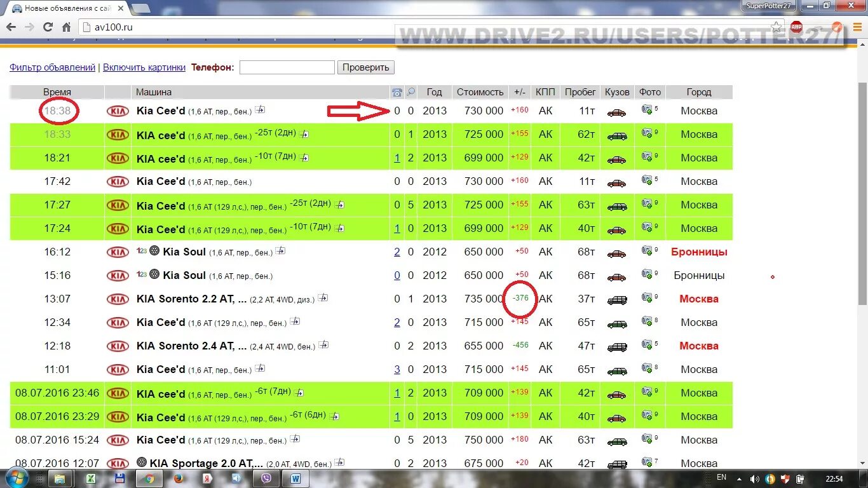Screen dimensions: 868x488
Task: Expand note icon beside 16:12 Kia Soul
Action: (x=280, y=250)
